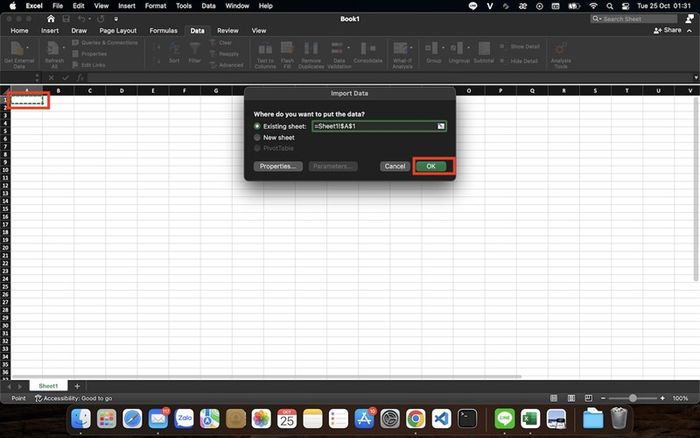Click the Subtotal icon in the ribbon

[x=484, y=54]
